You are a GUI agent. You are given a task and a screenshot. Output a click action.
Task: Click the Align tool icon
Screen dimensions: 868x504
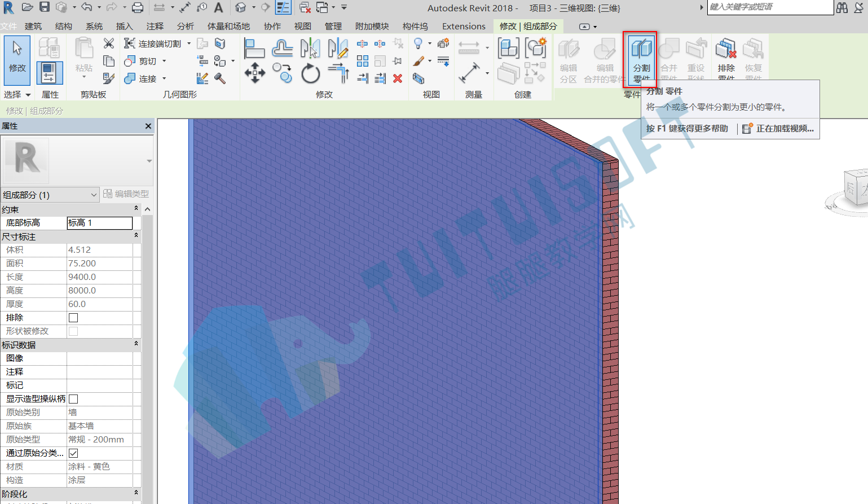tap(254, 49)
